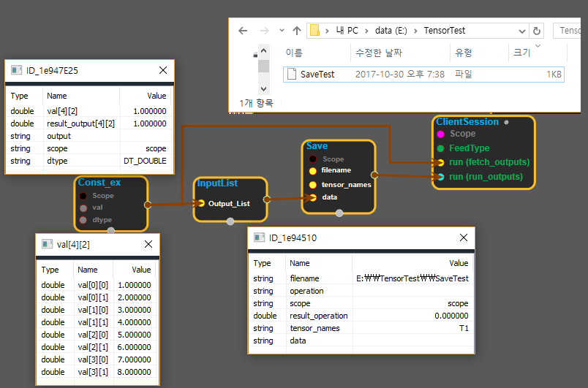Click the Output_List port on InputList node

coord(201,203)
